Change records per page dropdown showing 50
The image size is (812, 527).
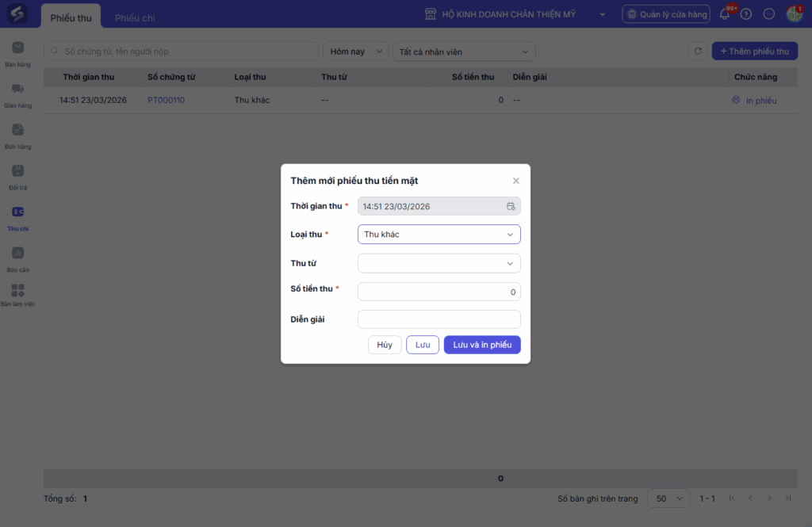[x=668, y=498]
